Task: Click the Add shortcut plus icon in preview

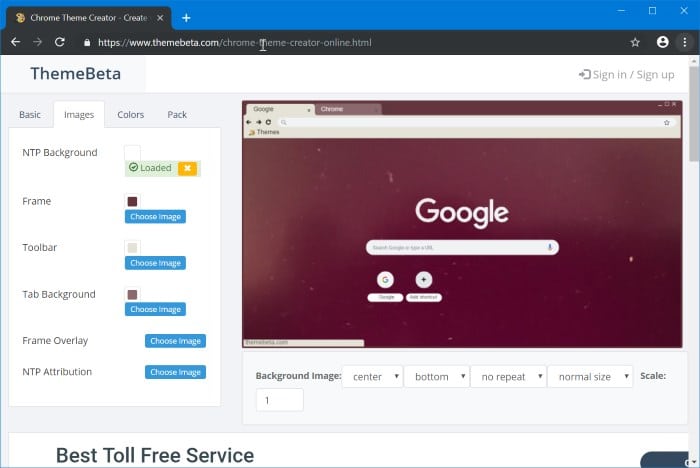Action: click(424, 280)
